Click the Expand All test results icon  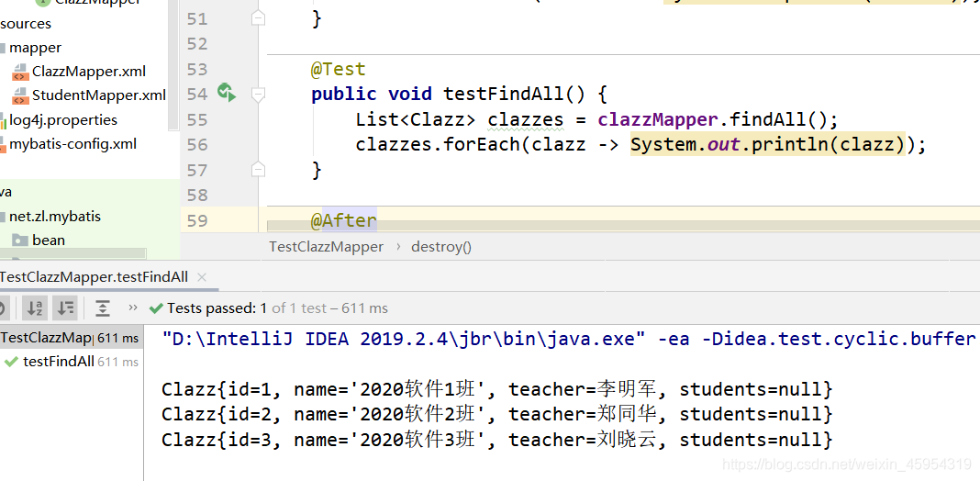click(x=102, y=308)
